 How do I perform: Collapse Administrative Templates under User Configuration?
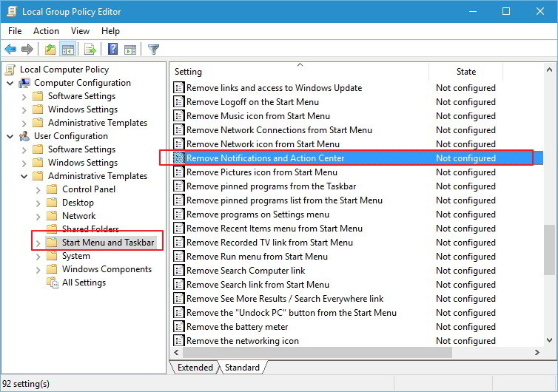pos(24,177)
